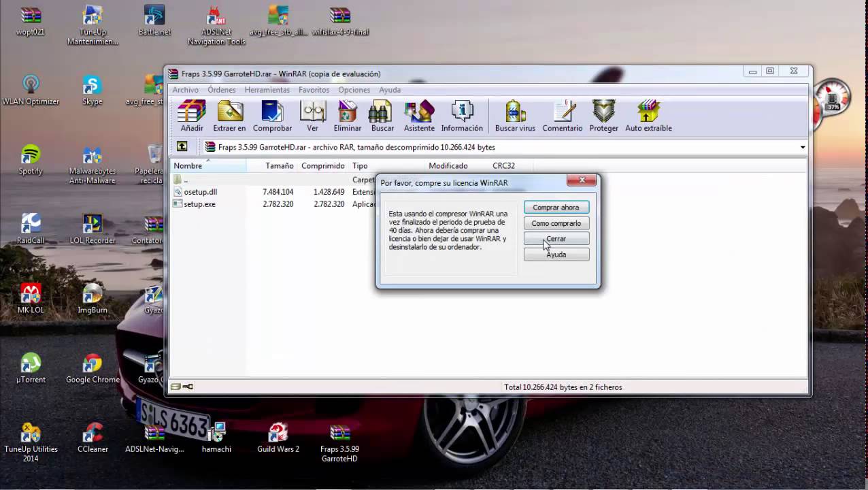Click the Buscar virus toolbar icon

click(515, 116)
